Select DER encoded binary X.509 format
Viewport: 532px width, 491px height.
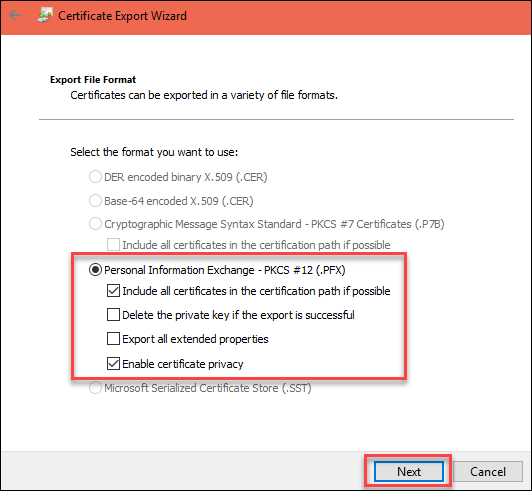(x=95, y=177)
